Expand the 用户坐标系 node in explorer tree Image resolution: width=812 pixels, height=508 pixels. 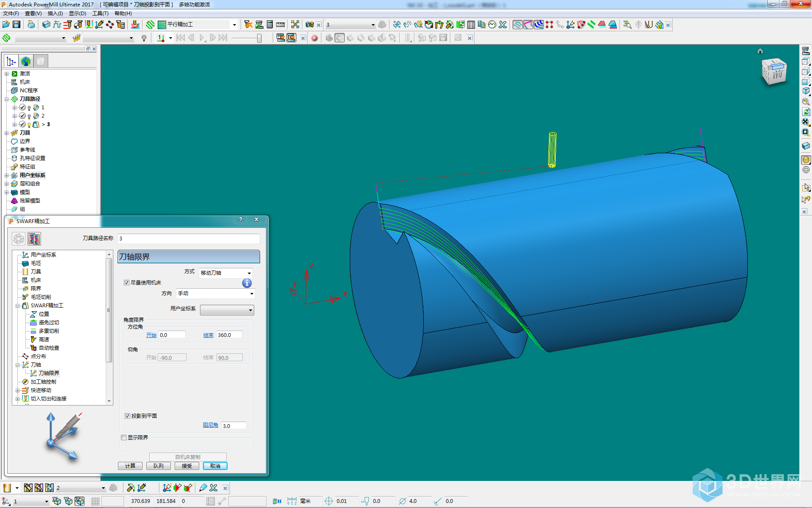[x=7, y=175]
